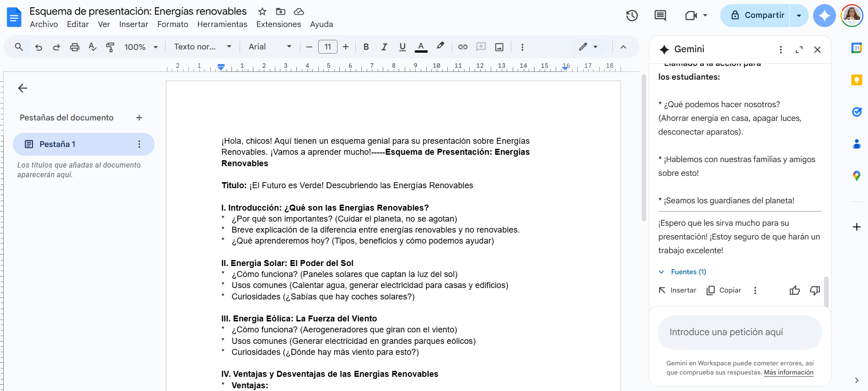Image resolution: width=868 pixels, height=391 pixels.
Task: Select the paint format tool
Action: pyautogui.click(x=110, y=47)
